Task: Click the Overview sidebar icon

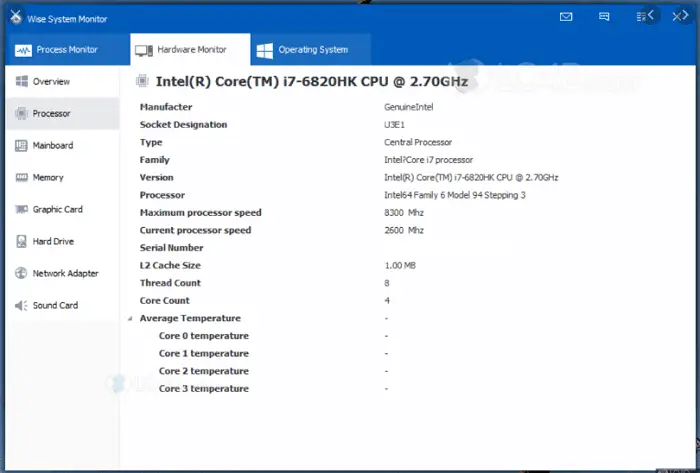Action: 21,81
